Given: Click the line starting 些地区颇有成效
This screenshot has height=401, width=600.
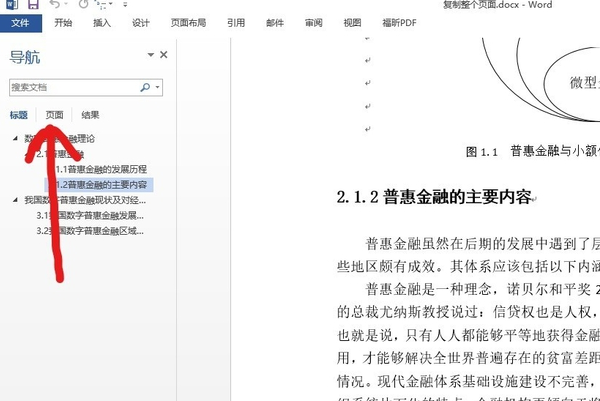Looking at the screenshot, I should point(468,266).
